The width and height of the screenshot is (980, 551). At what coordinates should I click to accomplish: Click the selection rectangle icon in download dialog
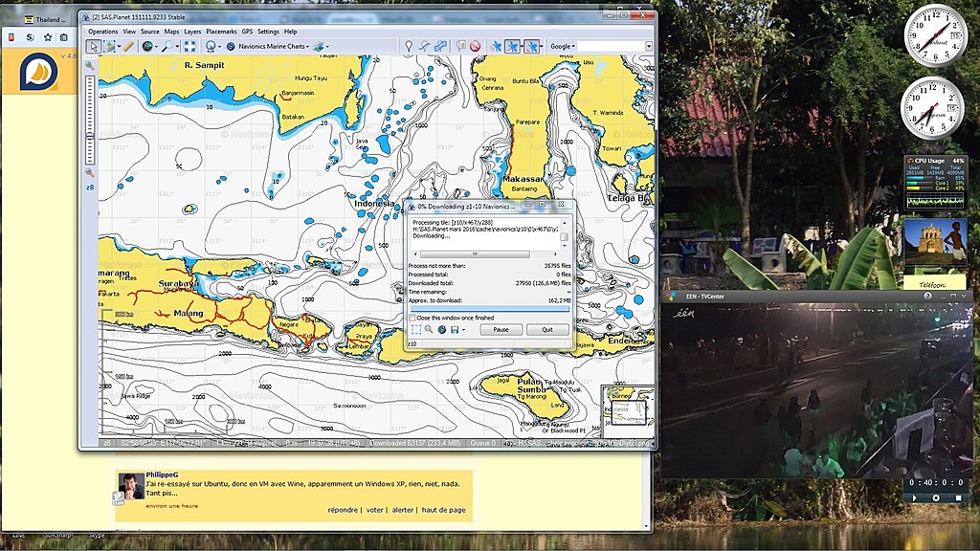(x=415, y=329)
